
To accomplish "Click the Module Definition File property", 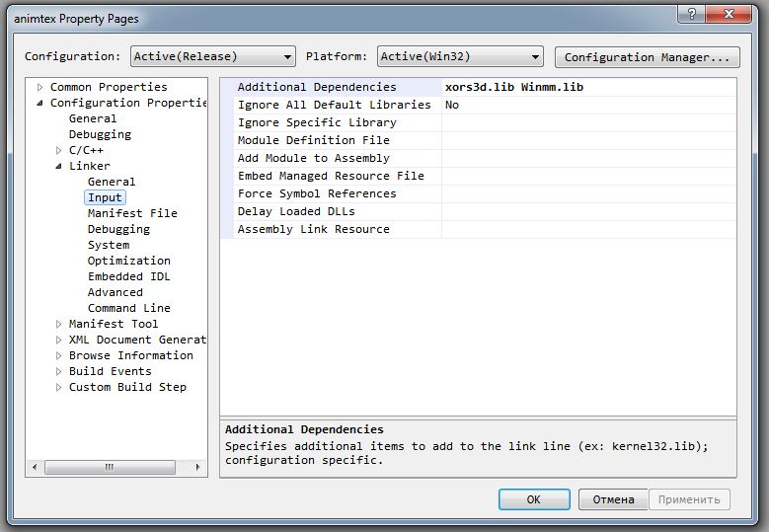I will click(313, 140).
